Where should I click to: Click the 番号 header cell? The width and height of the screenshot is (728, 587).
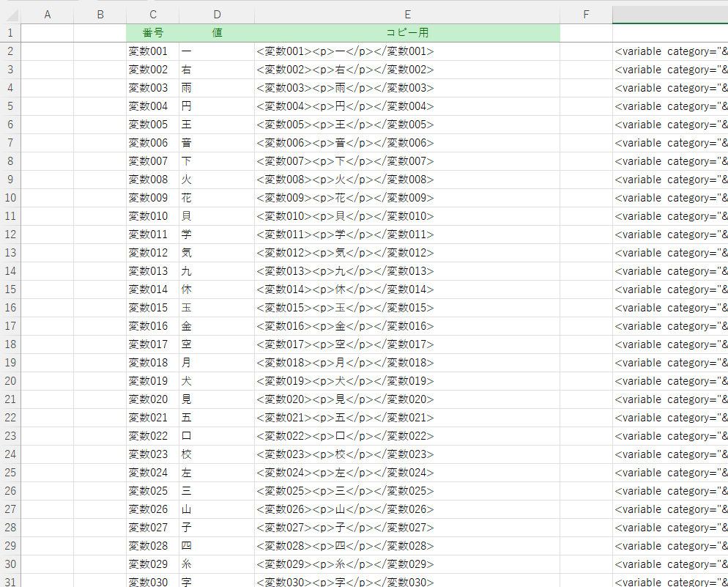(x=153, y=33)
